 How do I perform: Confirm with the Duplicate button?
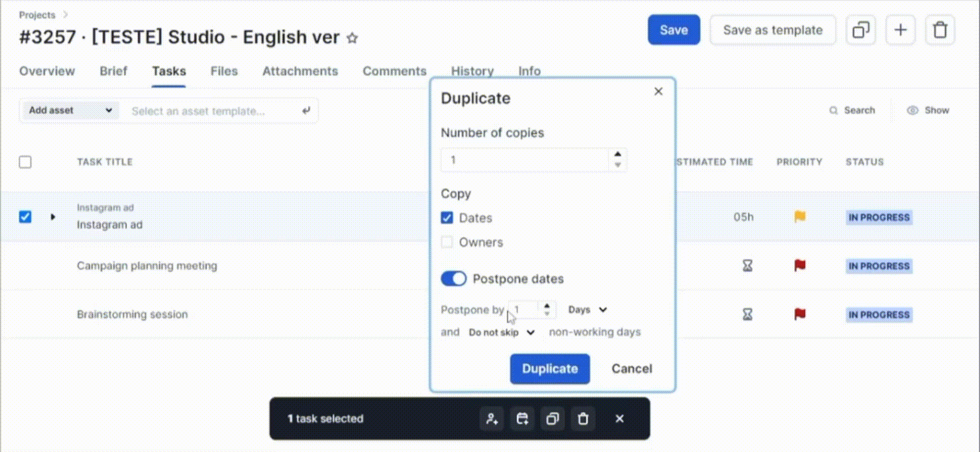coord(550,369)
